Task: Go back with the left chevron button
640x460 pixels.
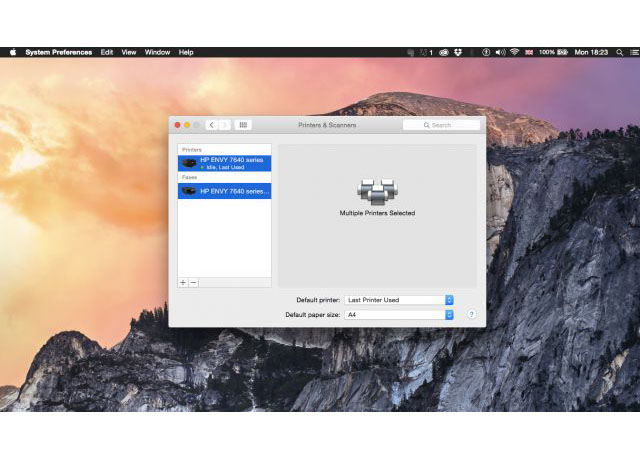Action: (211, 125)
